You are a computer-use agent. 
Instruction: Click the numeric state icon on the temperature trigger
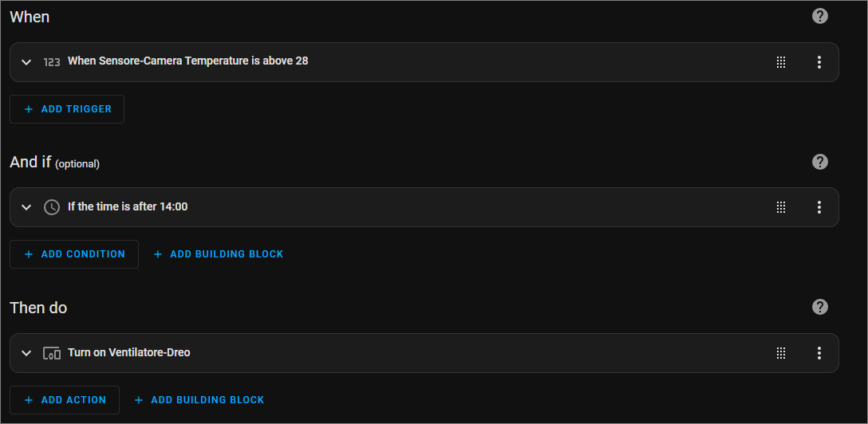[52, 62]
